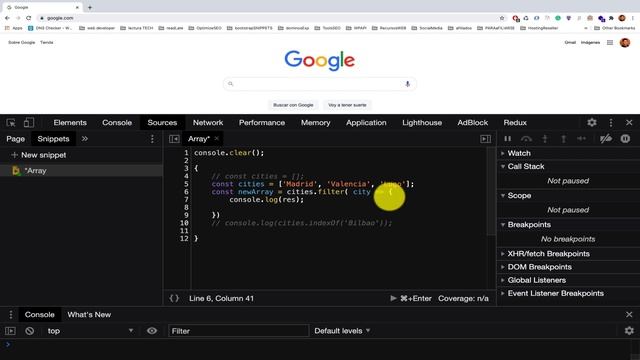Toggle pause on exceptions
Screen dimensions: 640x360
coord(625,139)
